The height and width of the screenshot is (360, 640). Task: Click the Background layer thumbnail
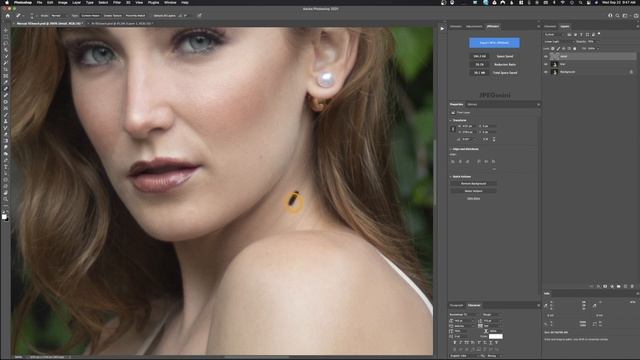tap(554, 72)
